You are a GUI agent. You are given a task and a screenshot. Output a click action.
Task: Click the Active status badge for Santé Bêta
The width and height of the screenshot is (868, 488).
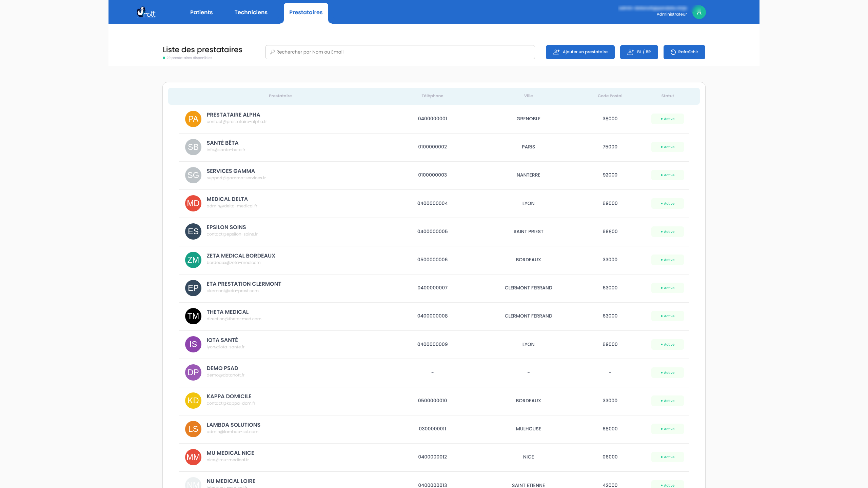click(667, 147)
